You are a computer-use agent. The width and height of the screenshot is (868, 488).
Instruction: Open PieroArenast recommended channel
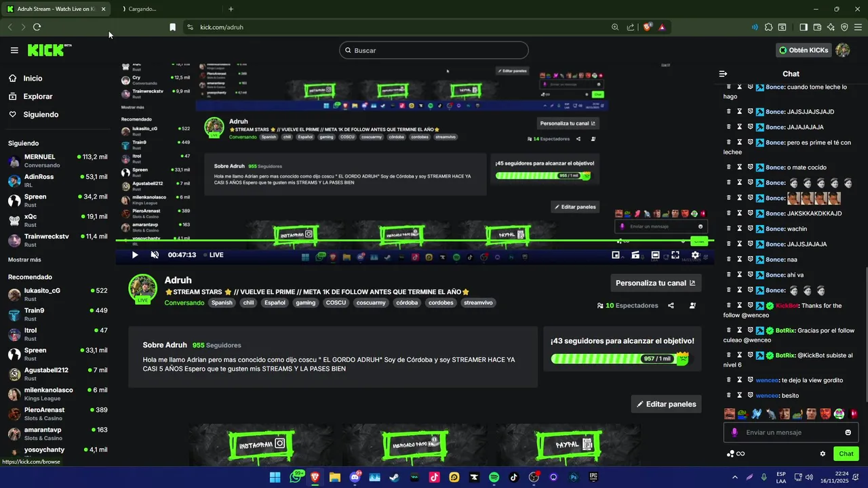(x=58, y=414)
